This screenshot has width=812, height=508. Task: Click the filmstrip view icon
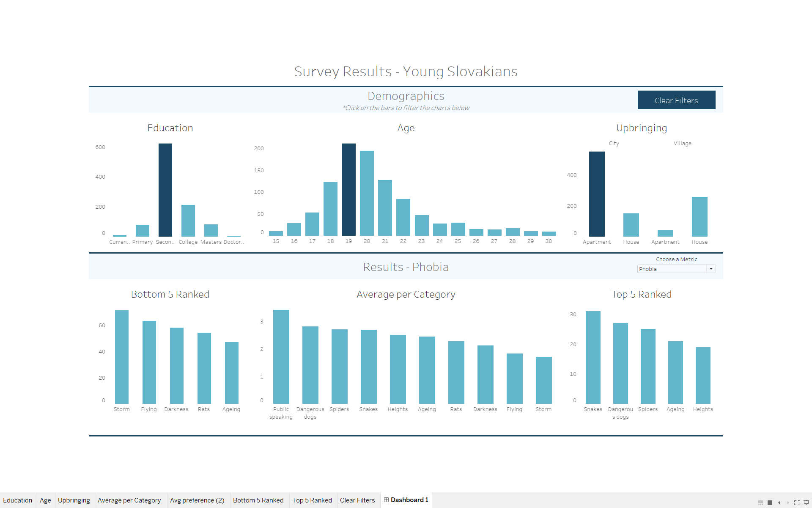(x=760, y=502)
